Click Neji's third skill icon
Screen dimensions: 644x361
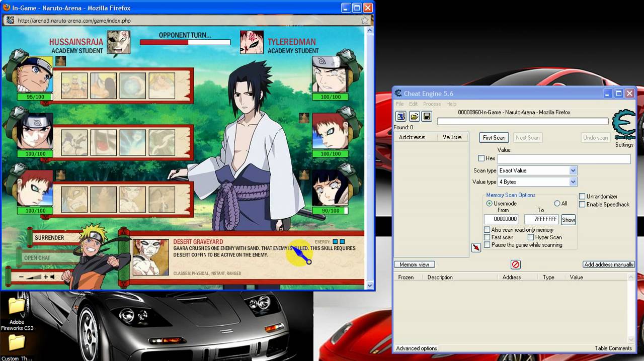pyautogui.click(x=133, y=142)
